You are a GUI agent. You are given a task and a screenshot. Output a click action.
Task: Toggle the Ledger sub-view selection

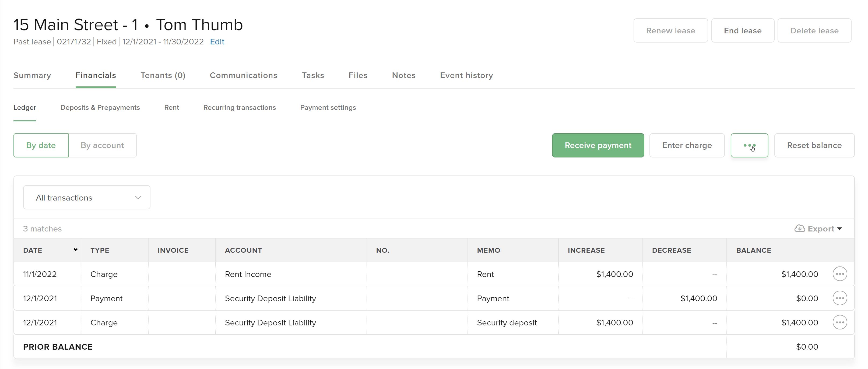[x=24, y=107]
